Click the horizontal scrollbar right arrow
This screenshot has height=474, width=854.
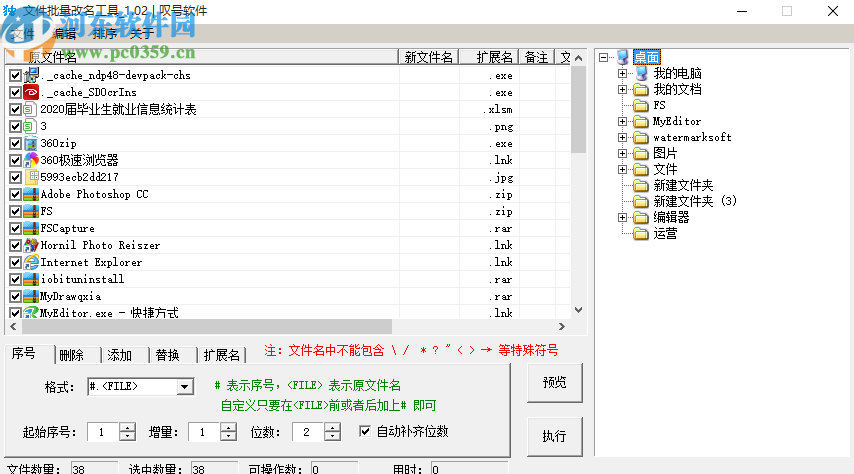tap(562, 326)
